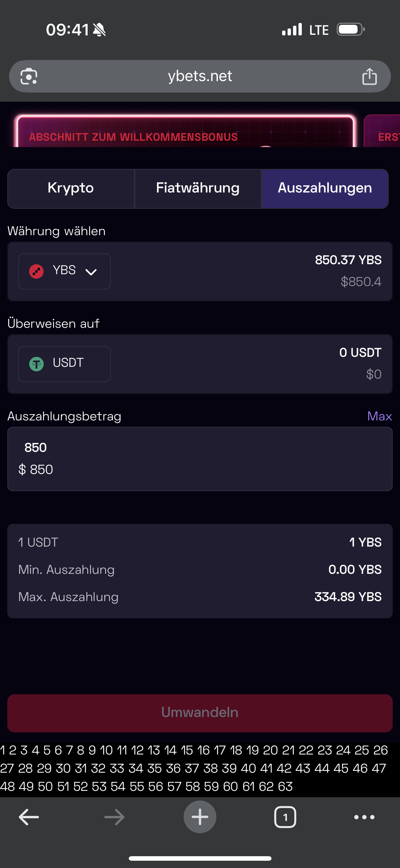The height and width of the screenshot is (868, 400).
Task: Open the USDT target currency selector
Action: coord(65,364)
